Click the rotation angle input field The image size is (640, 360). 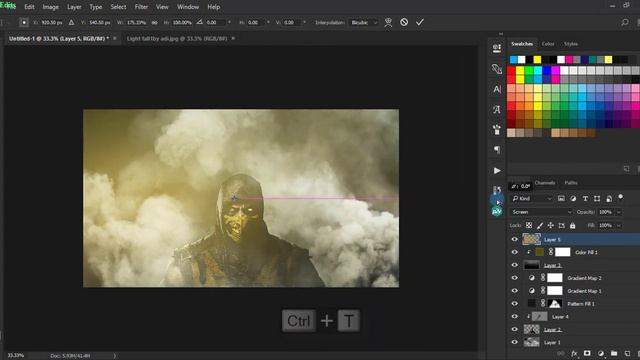click(x=215, y=22)
